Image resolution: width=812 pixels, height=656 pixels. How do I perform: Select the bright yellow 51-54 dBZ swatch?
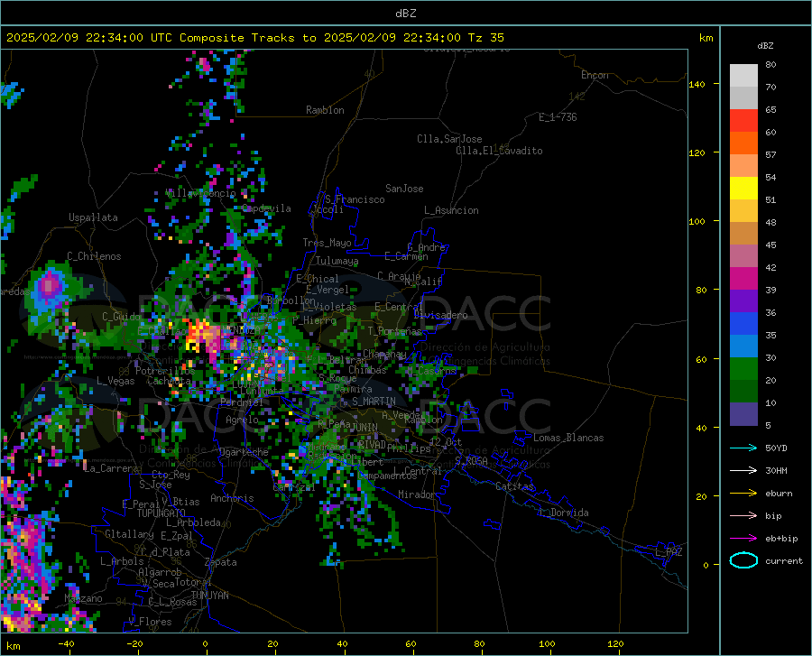(743, 189)
